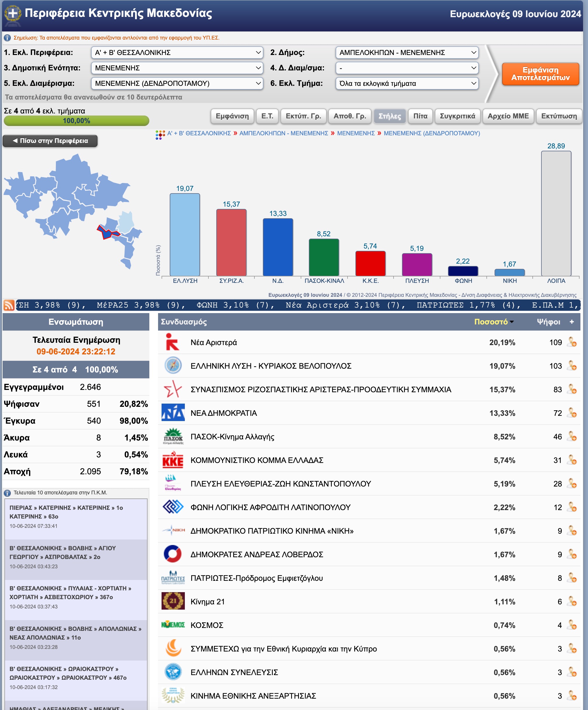
Task: Click the grey ΛΟΙΠΑ chart bar
Action: point(556,213)
